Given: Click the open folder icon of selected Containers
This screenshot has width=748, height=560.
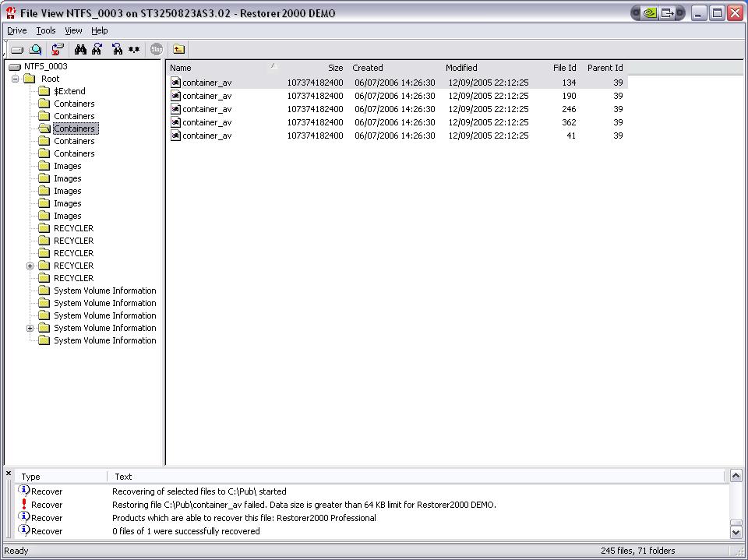Looking at the screenshot, I should click(44, 129).
